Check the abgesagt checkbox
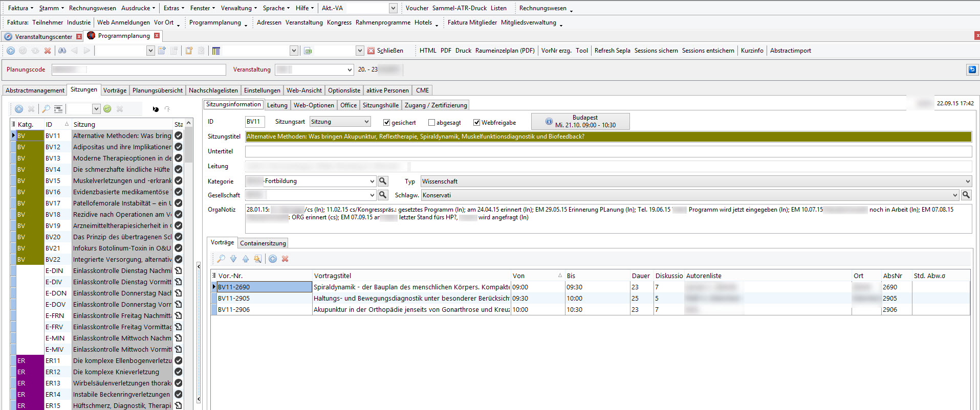Image resolution: width=980 pixels, height=410 pixels. pyautogui.click(x=431, y=123)
